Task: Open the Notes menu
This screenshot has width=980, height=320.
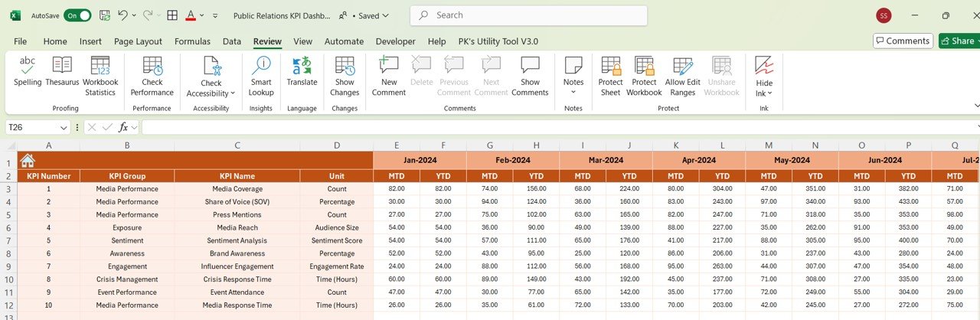Action: (x=573, y=77)
